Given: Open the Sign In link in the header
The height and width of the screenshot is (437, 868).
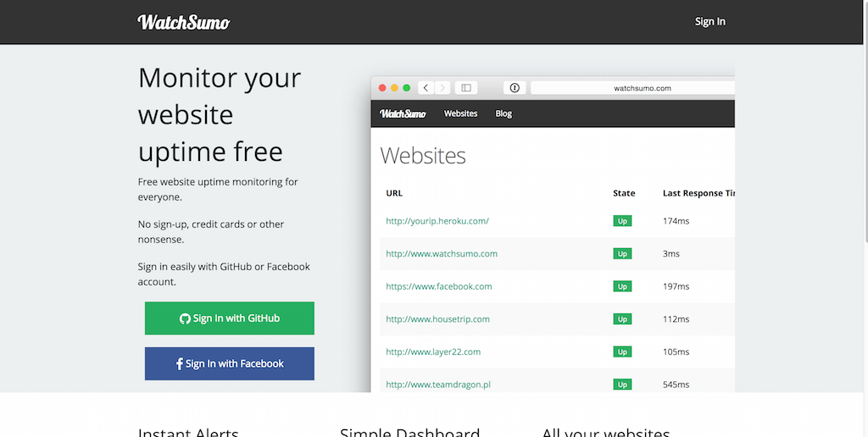Looking at the screenshot, I should coord(709,21).
